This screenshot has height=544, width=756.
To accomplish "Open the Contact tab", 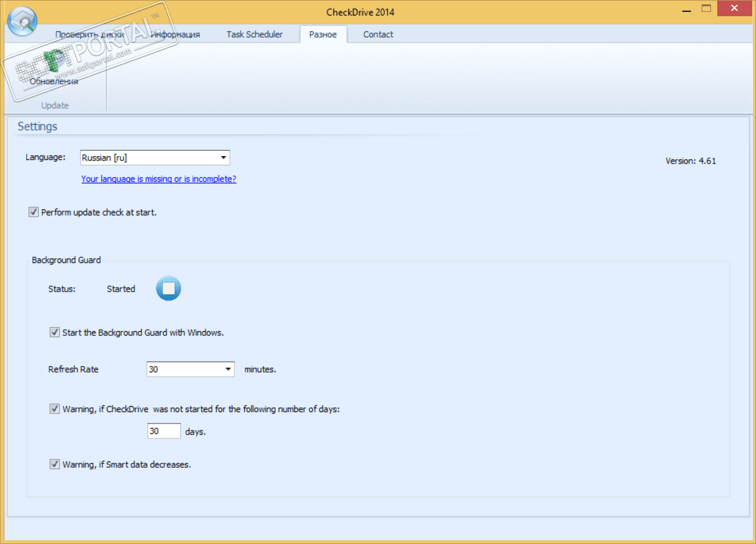I will (378, 34).
